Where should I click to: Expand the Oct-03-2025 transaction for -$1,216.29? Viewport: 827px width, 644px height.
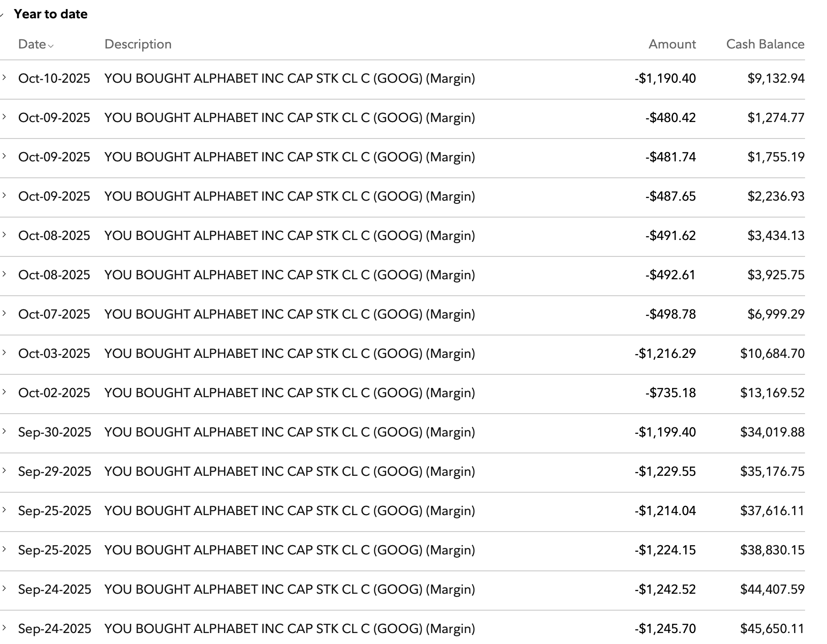click(5, 353)
